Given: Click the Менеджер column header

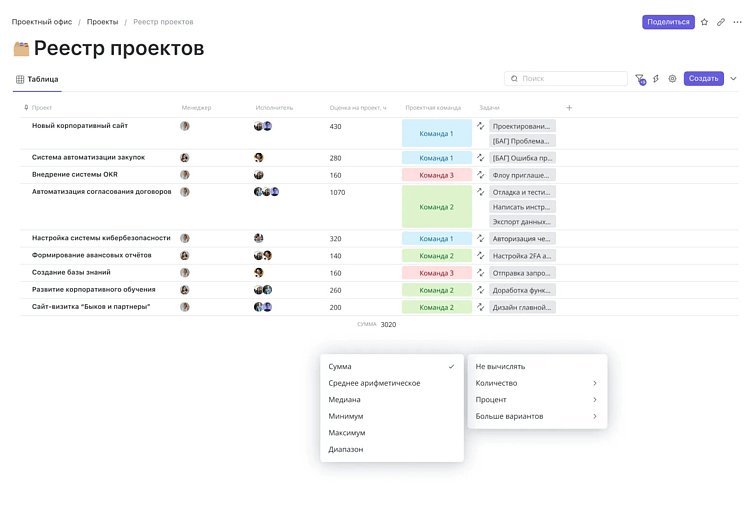Looking at the screenshot, I should click(196, 108).
